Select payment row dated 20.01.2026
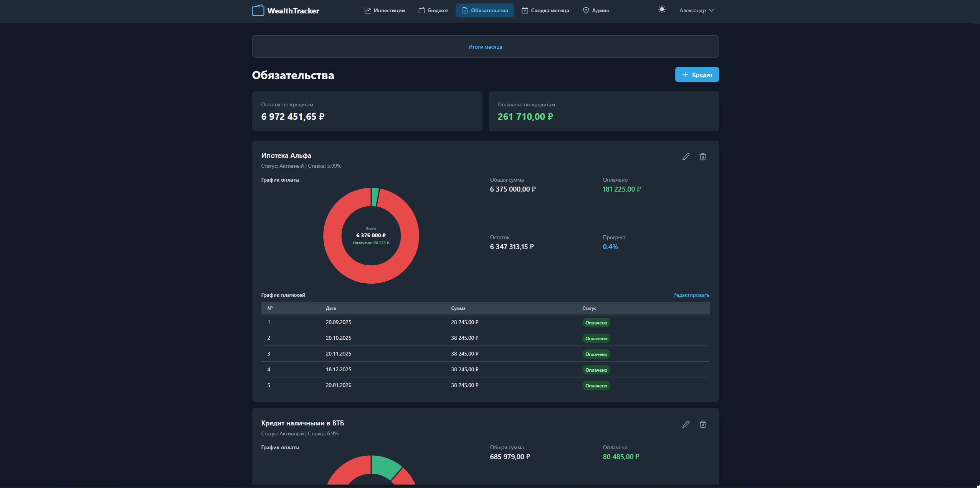This screenshot has width=980, height=488. (x=338, y=385)
